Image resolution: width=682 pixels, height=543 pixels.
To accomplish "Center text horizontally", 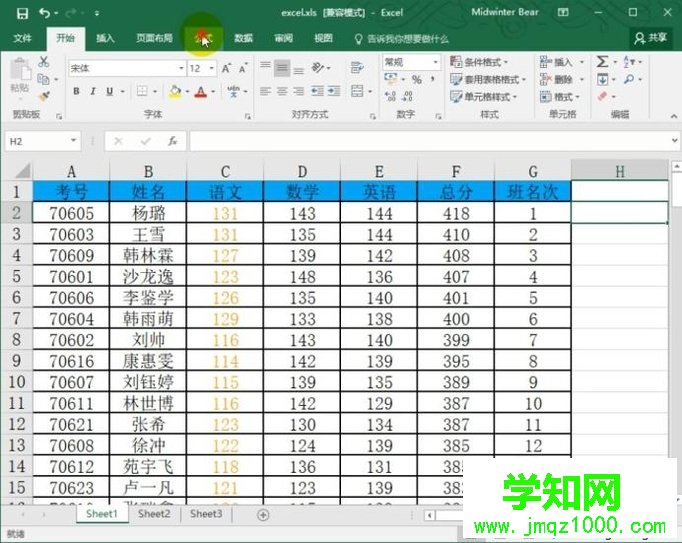I will coord(282,91).
